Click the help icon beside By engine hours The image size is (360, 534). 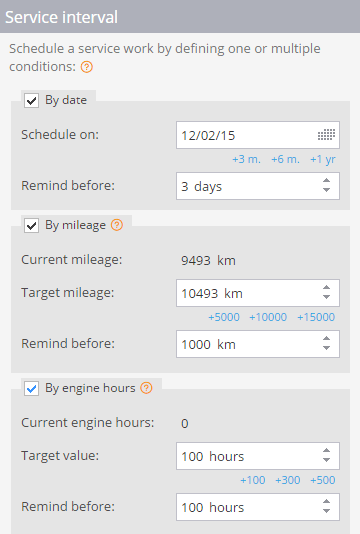tap(146, 388)
